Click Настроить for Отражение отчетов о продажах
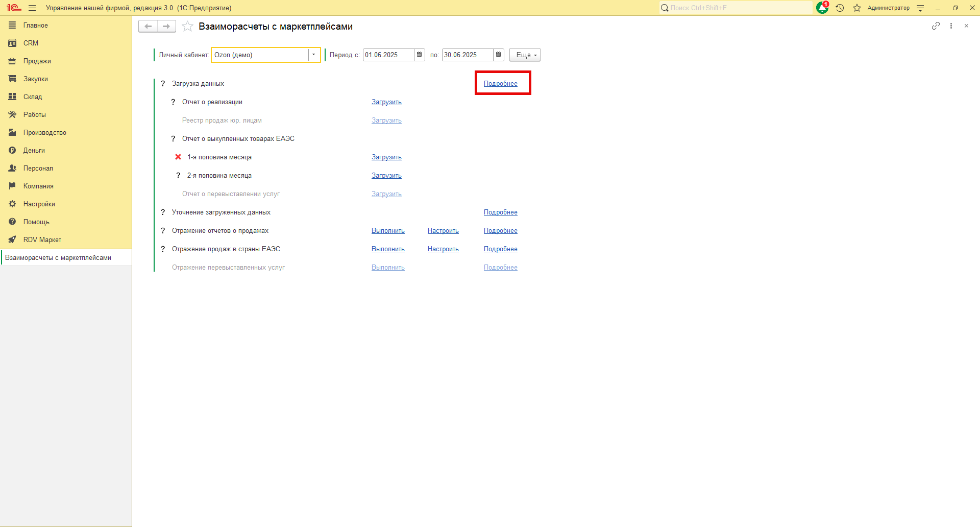Image resolution: width=980 pixels, height=527 pixels. [x=443, y=231]
